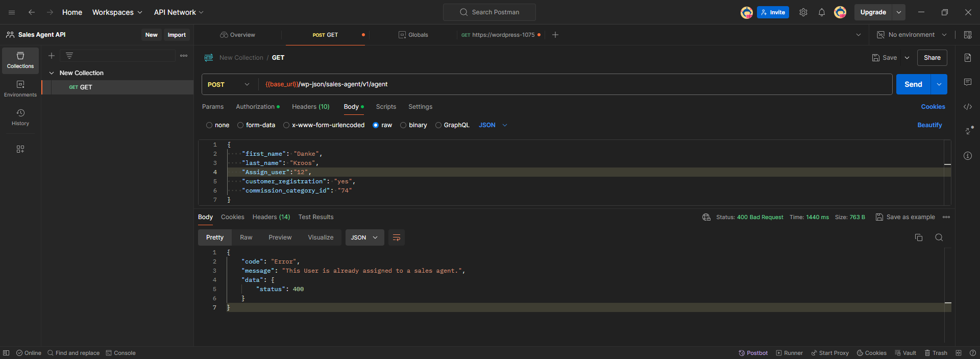
Task: Open the request info icon
Action: (968, 156)
